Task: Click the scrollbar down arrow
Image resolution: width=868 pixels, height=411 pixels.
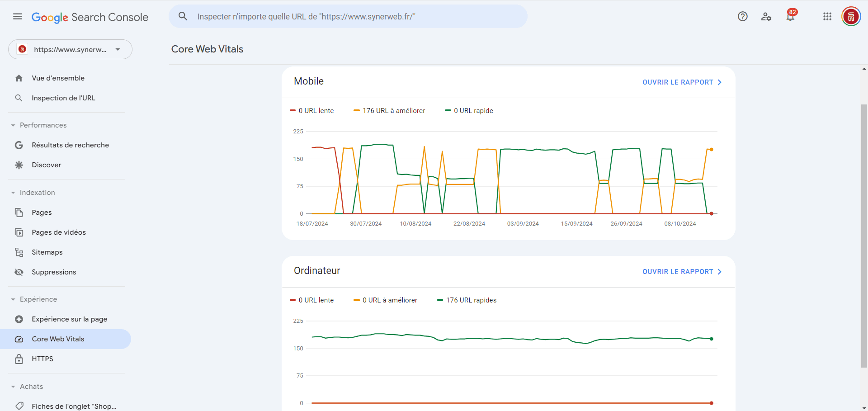Action: click(x=864, y=408)
